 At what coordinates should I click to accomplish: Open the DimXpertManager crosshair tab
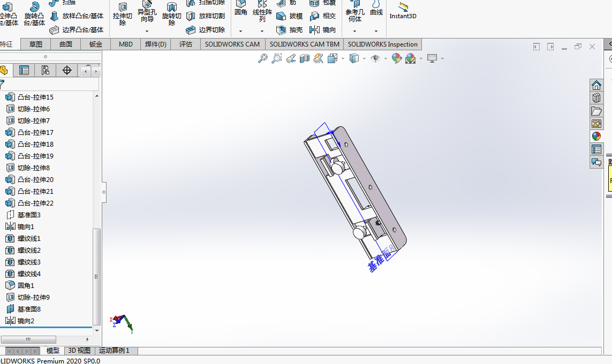pos(67,71)
